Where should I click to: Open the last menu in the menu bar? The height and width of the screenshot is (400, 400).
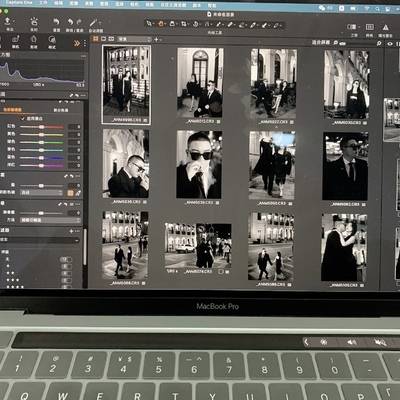pyautogui.click(x=212, y=5)
